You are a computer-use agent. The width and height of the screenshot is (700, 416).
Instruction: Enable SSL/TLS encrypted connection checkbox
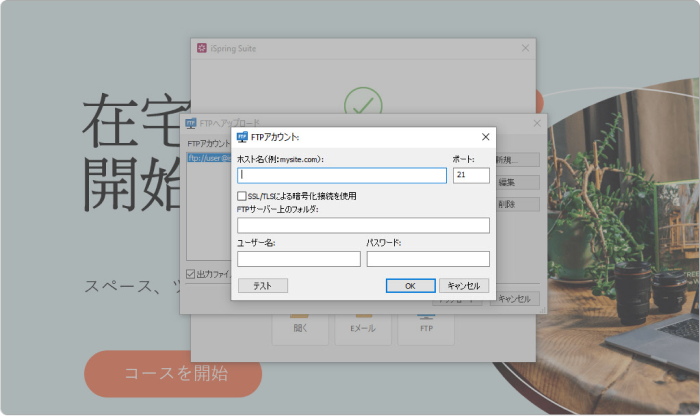click(242, 196)
